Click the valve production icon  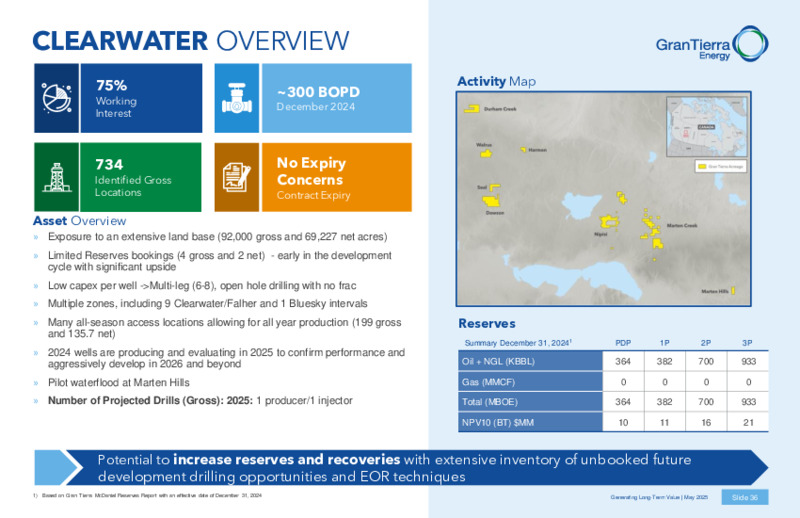point(237,98)
